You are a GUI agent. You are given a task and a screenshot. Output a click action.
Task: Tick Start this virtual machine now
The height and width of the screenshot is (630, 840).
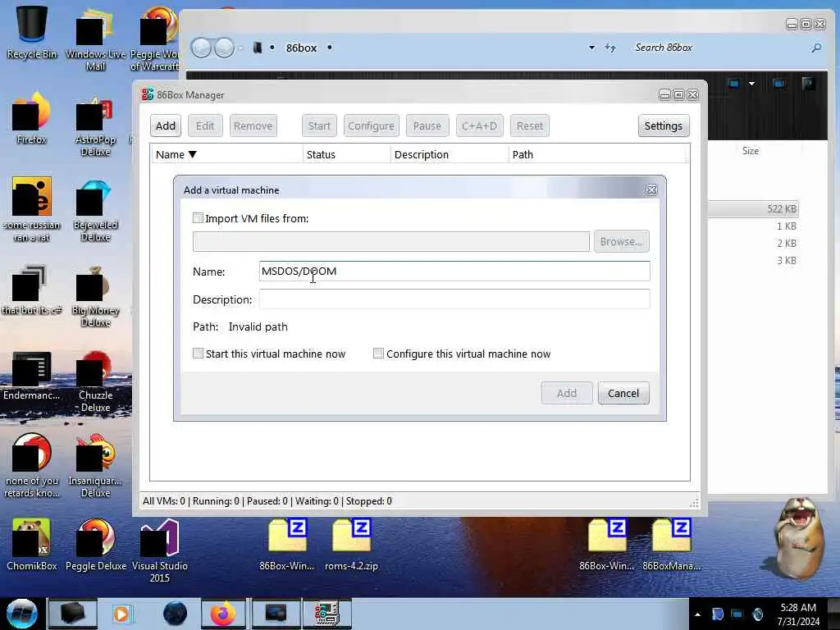click(x=199, y=354)
